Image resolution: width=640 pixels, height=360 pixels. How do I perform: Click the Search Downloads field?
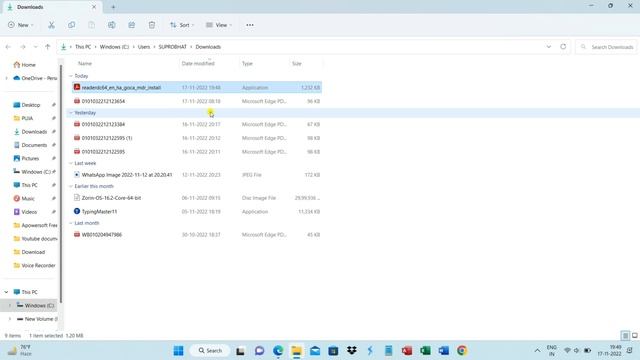[x=607, y=47]
